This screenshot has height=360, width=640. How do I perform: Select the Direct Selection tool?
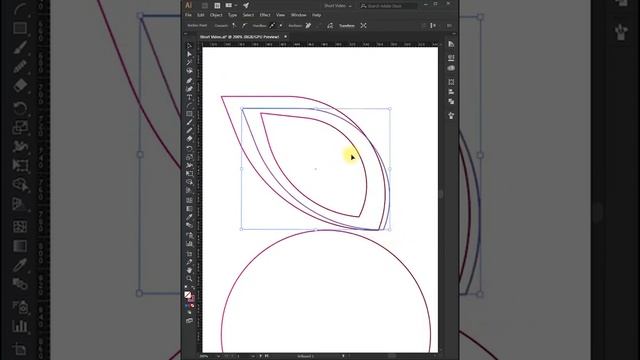(189, 54)
